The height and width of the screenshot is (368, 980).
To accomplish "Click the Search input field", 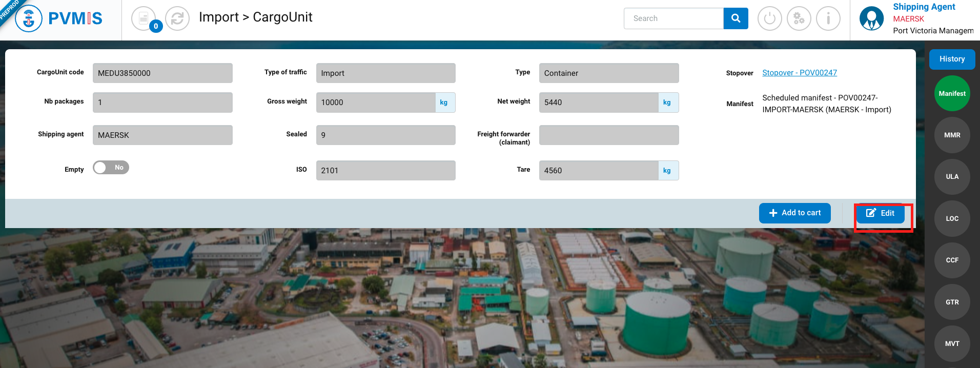I will pos(673,18).
